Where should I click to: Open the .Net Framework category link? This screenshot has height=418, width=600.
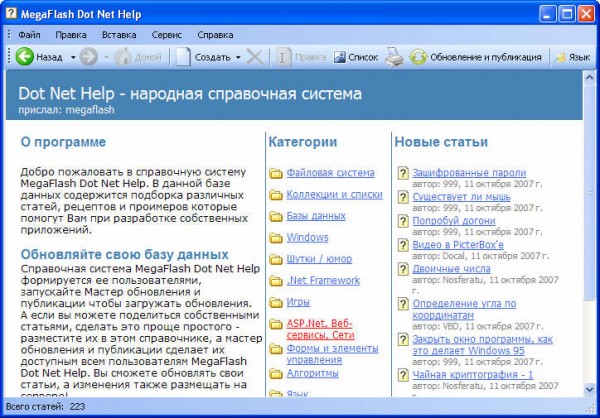pyautogui.click(x=323, y=280)
